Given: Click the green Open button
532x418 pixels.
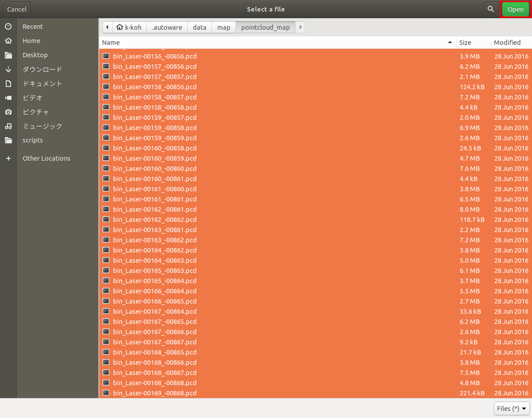Looking at the screenshot, I should [x=516, y=9].
